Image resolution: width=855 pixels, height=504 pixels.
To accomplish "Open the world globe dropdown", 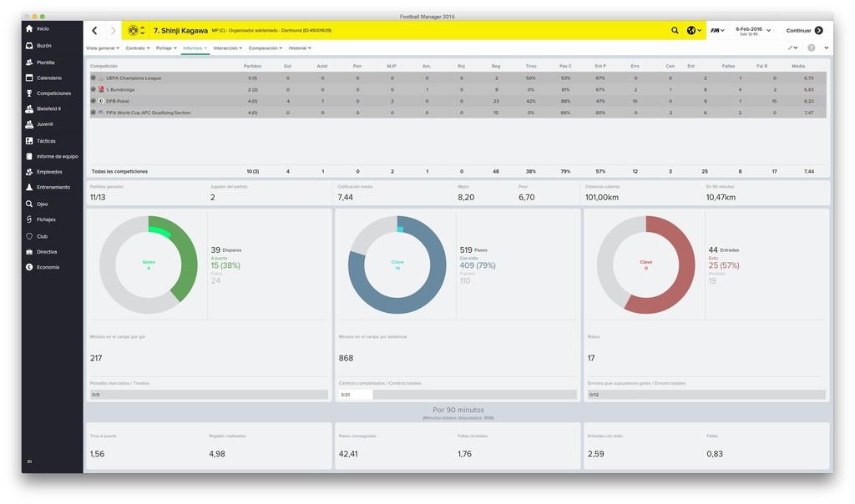I will tap(694, 31).
